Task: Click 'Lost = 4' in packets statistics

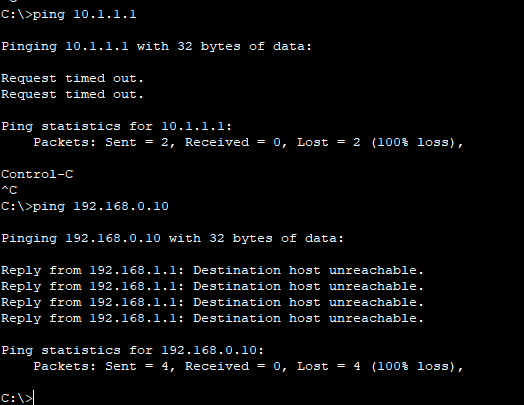Action: click(329, 366)
